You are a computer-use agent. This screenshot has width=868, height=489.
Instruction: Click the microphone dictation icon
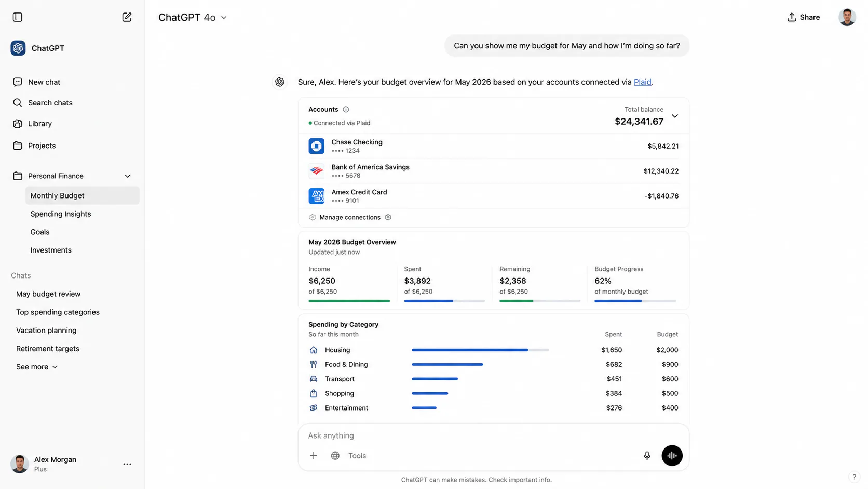pos(647,456)
